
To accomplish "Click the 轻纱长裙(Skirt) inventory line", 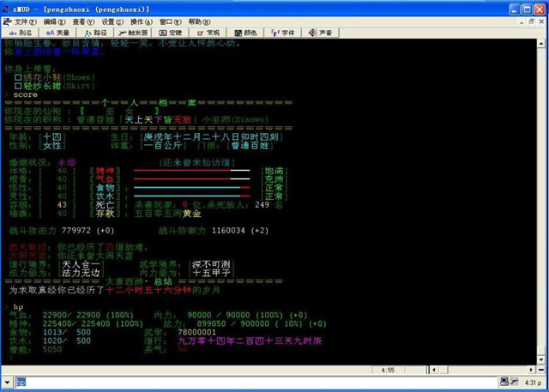I will pos(55,86).
